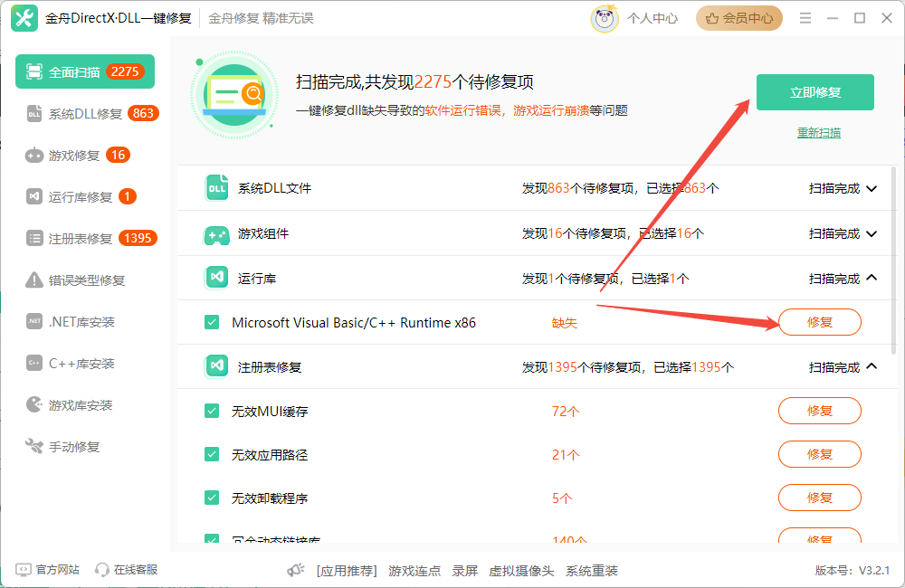The height and width of the screenshot is (588, 905).
Task: Collapse the 运行库 section chevron
Action: (872, 278)
